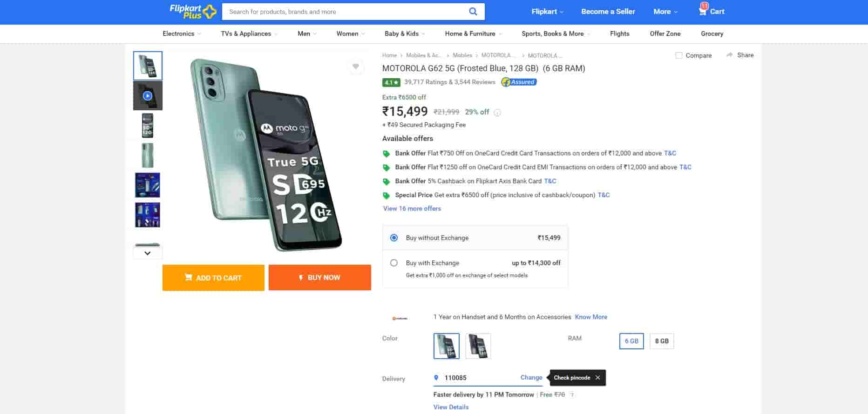Click the price info icon
The height and width of the screenshot is (414, 868).
point(497,113)
